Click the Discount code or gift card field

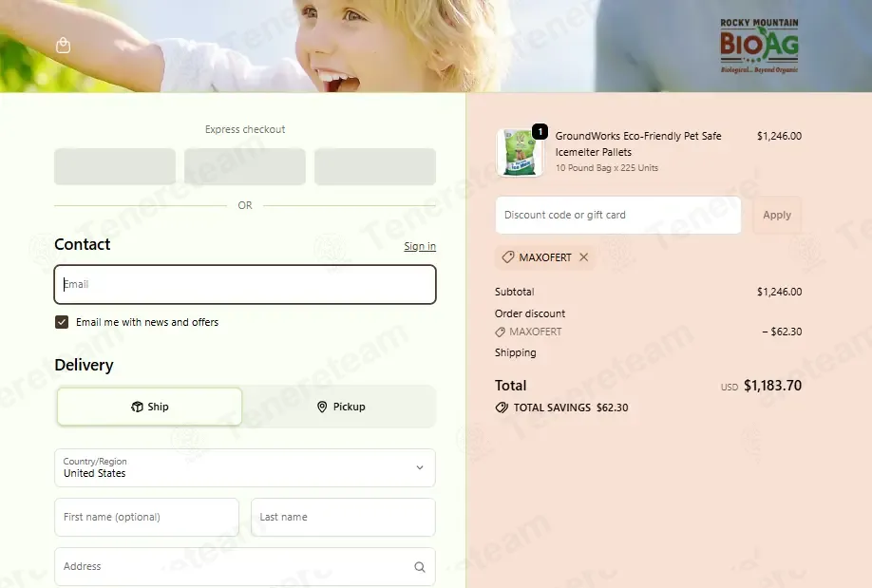(x=617, y=215)
